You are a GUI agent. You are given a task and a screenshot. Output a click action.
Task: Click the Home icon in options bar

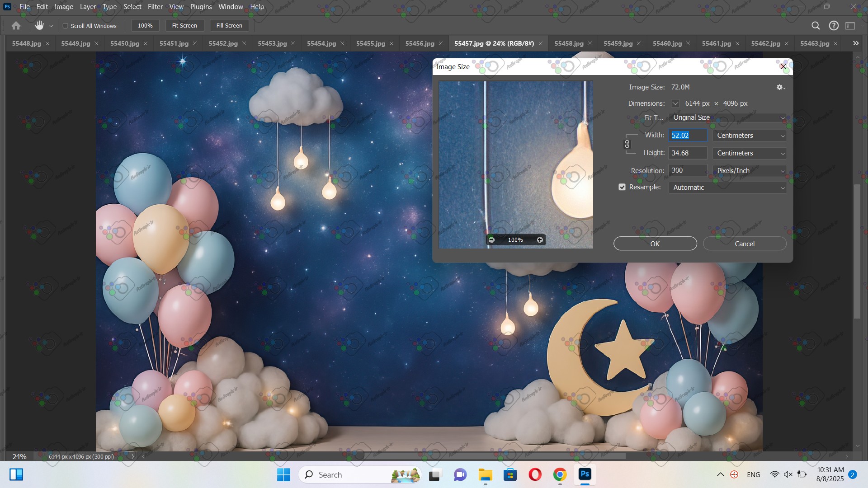(16, 26)
